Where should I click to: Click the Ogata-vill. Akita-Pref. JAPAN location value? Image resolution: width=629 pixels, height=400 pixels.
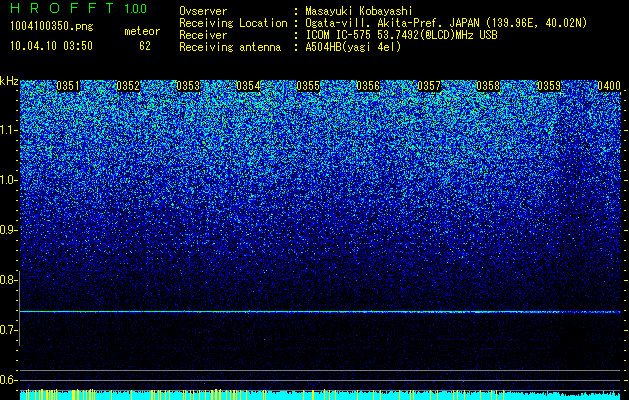coord(446,23)
